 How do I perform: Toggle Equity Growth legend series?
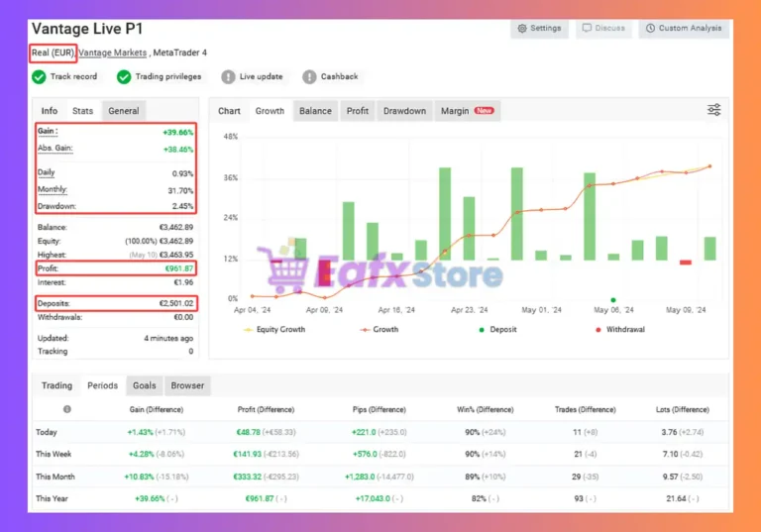[x=274, y=330]
